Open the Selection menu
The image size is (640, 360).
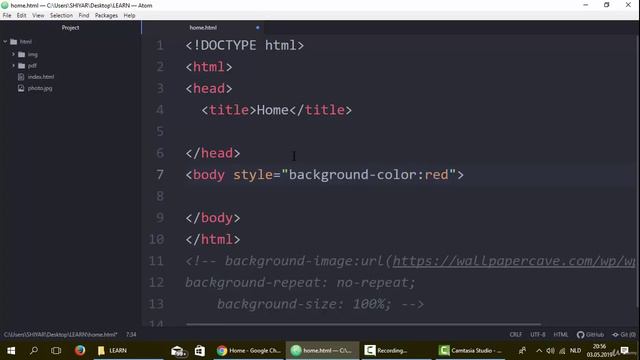coord(61,16)
